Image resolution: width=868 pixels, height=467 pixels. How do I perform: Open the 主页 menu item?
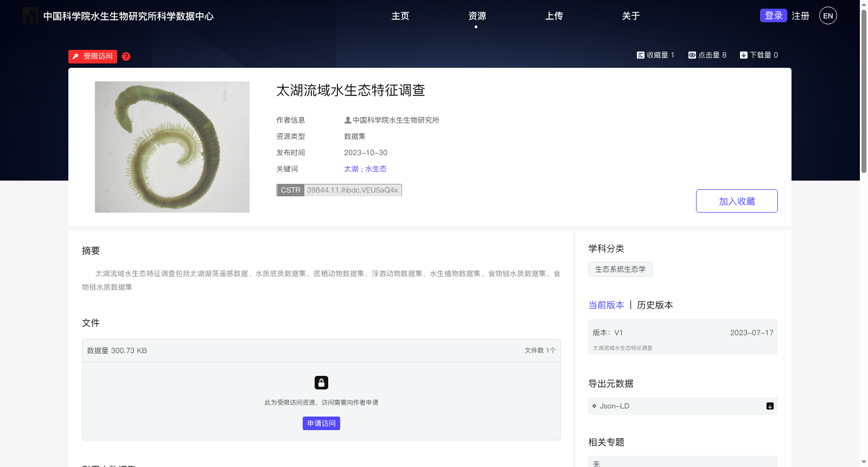tap(400, 16)
